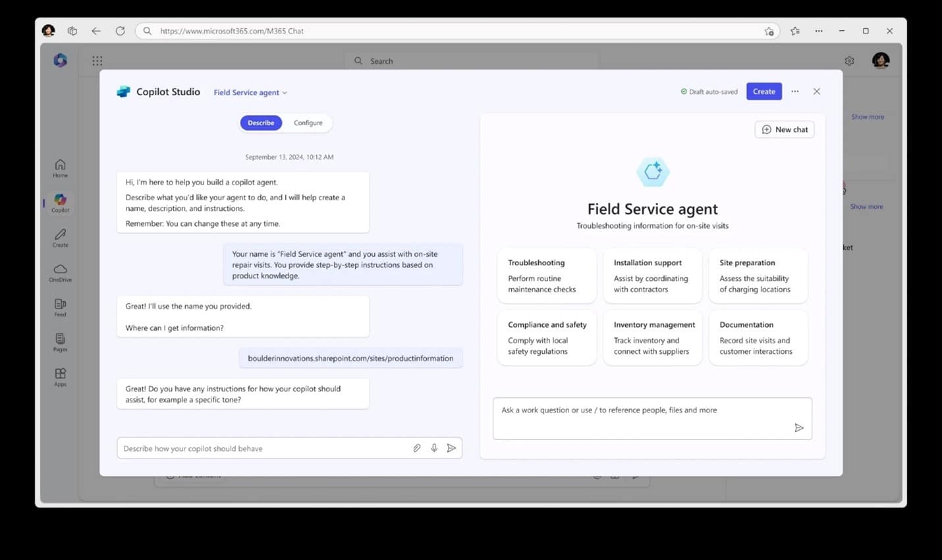Start a New chat
Screen dimensions: 942x560
coord(785,130)
